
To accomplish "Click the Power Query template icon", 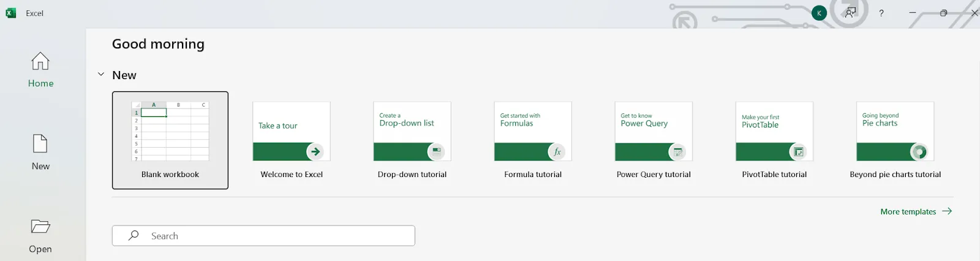I will (x=677, y=151).
